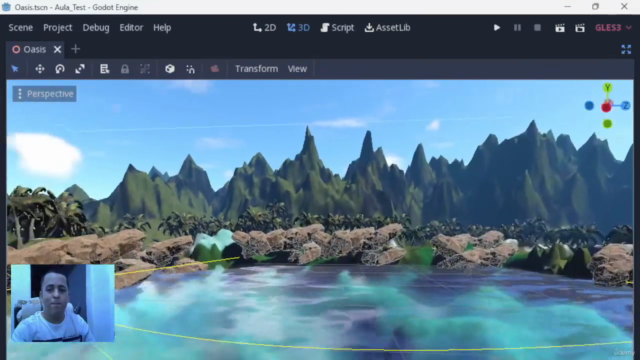Add a new scene tab with plus
The image size is (640, 360).
pos(76,49)
